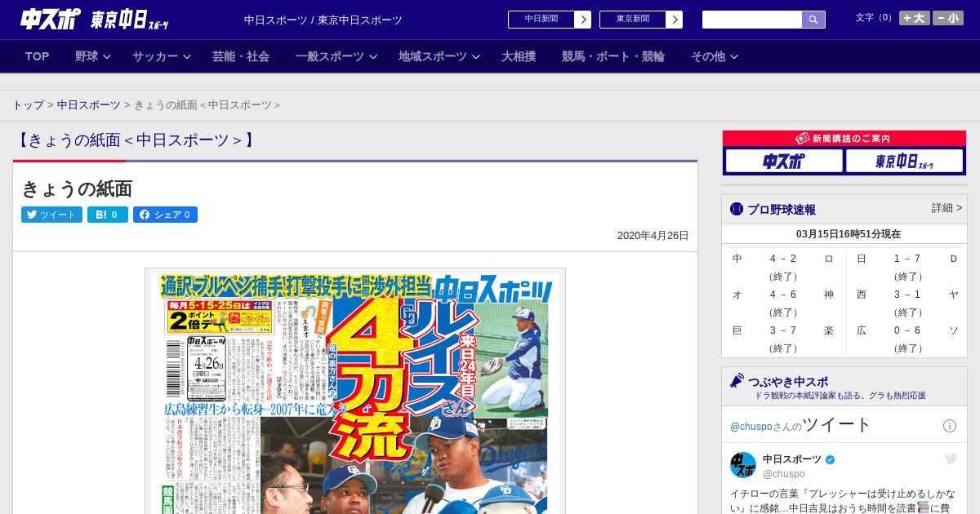This screenshot has height=514, width=980.
Task: Click the トップ breadcrumb link
Action: (29, 105)
